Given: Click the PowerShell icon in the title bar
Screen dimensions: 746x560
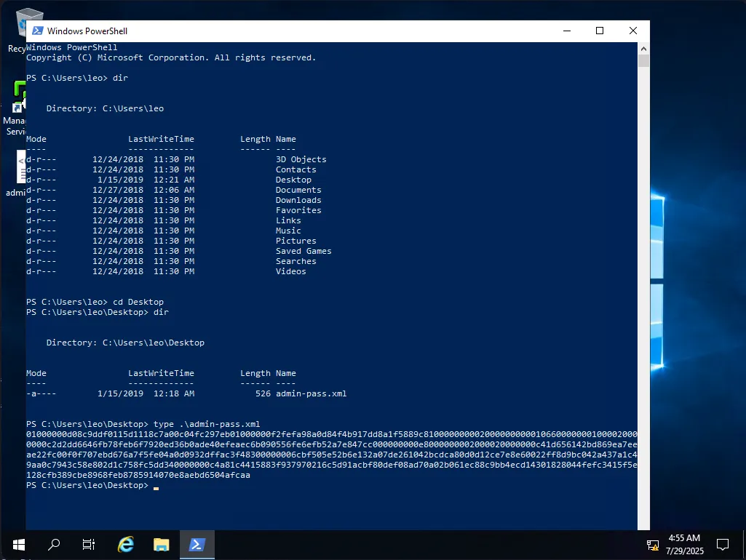Looking at the screenshot, I should [38, 31].
